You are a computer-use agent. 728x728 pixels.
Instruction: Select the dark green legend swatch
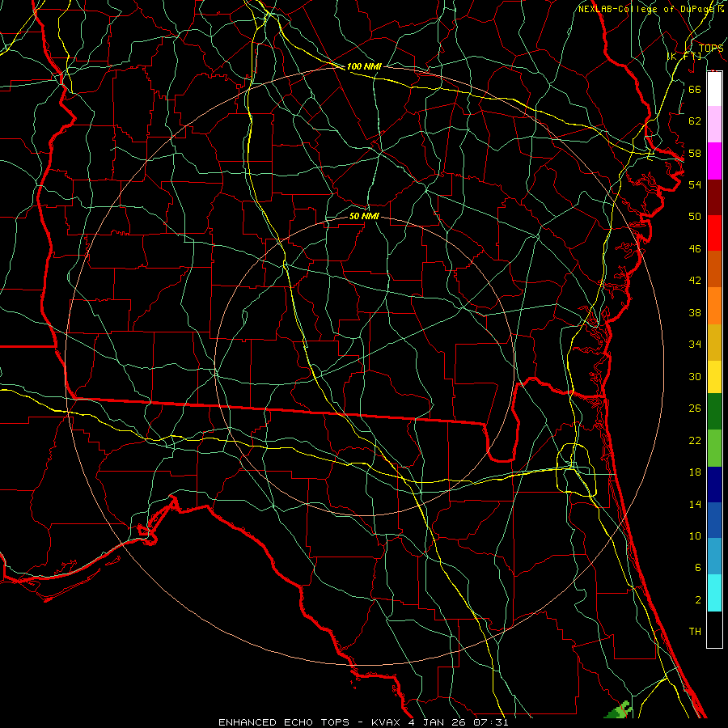pyautogui.click(x=714, y=412)
